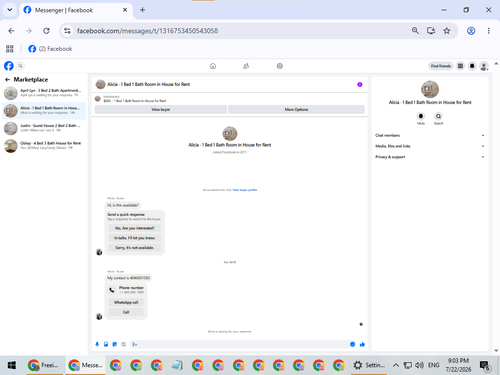Go to the Home icon in the Facebook header
Screen dimensions: 500x375
tap(213, 66)
